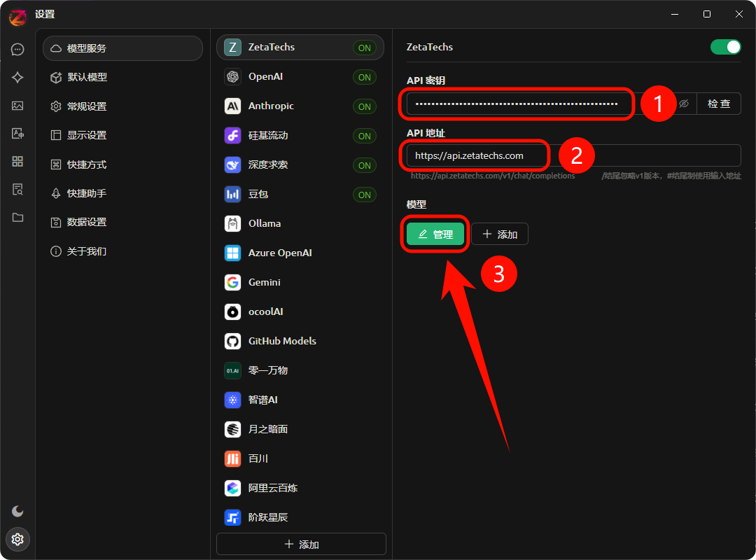Open the image painting icon in sidebar

click(x=17, y=106)
